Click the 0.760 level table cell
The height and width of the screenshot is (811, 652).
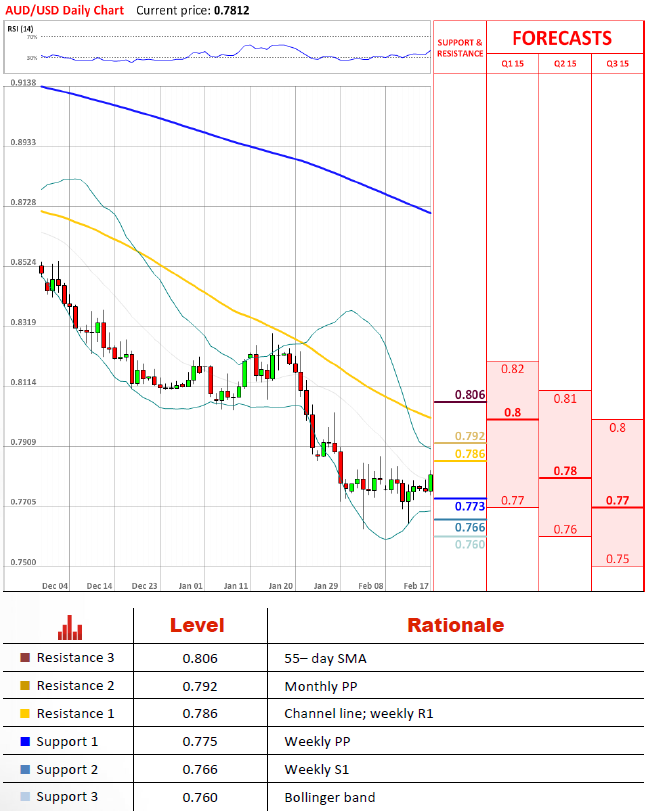[200, 798]
